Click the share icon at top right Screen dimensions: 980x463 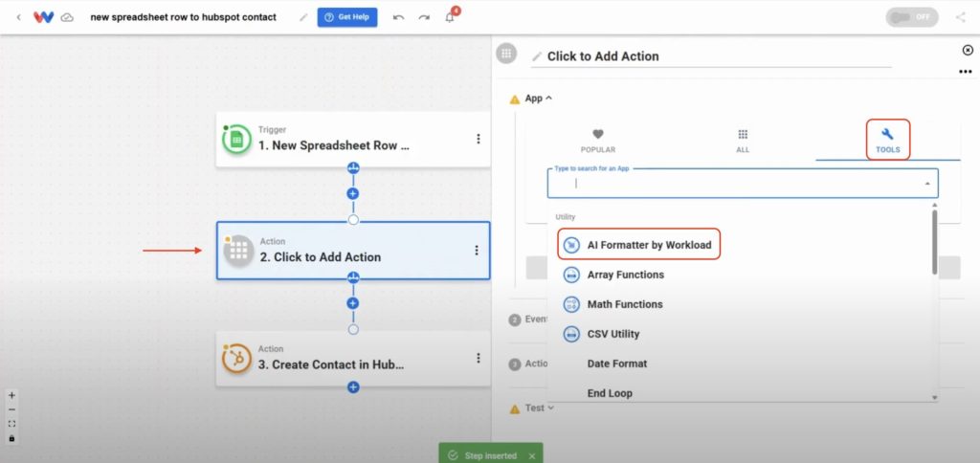coord(961,17)
